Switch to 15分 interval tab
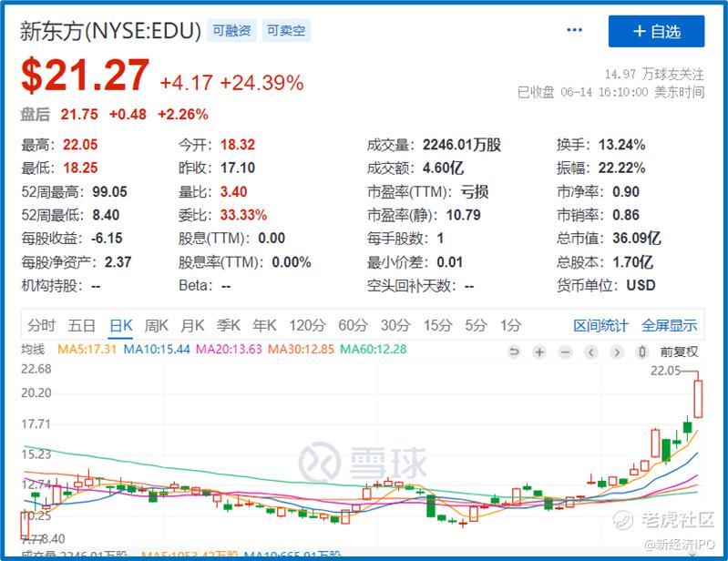728x561 pixels. pyautogui.click(x=437, y=325)
